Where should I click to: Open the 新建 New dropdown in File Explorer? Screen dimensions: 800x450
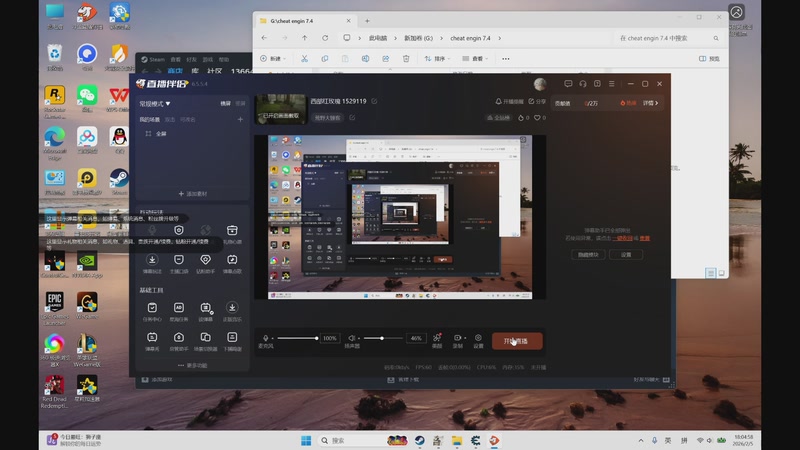(x=273, y=59)
